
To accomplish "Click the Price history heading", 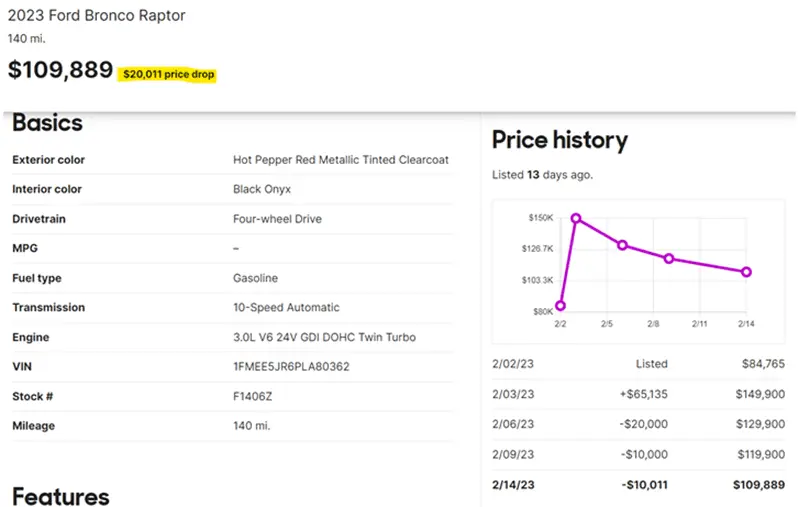I will 559,140.
